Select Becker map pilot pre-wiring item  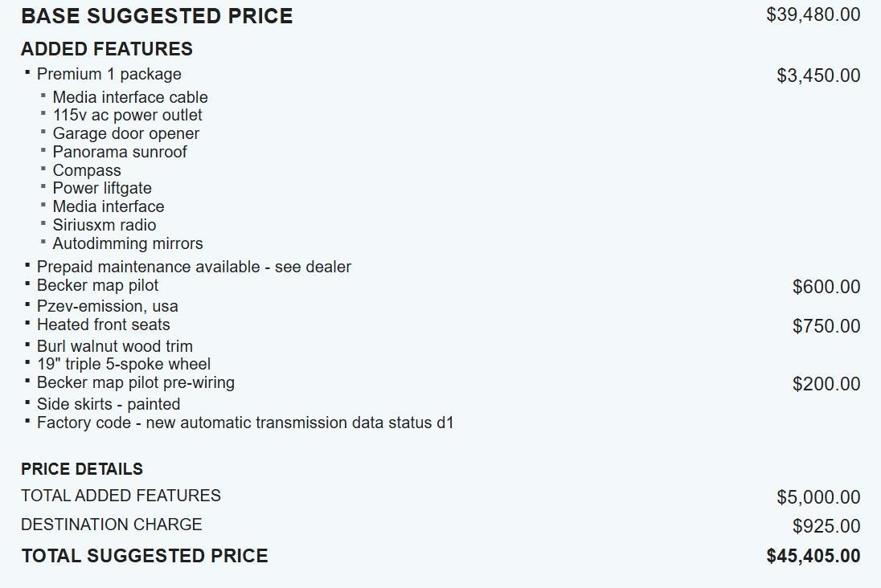tap(135, 382)
